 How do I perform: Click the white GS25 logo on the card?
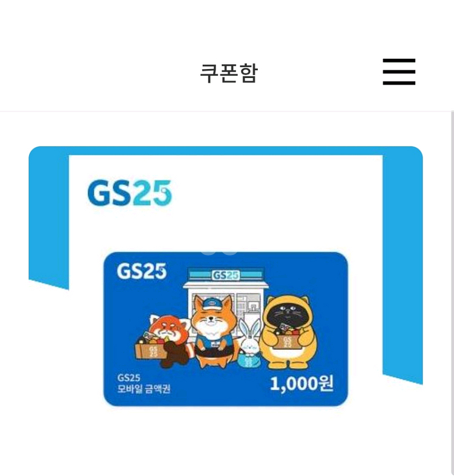(142, 271)
